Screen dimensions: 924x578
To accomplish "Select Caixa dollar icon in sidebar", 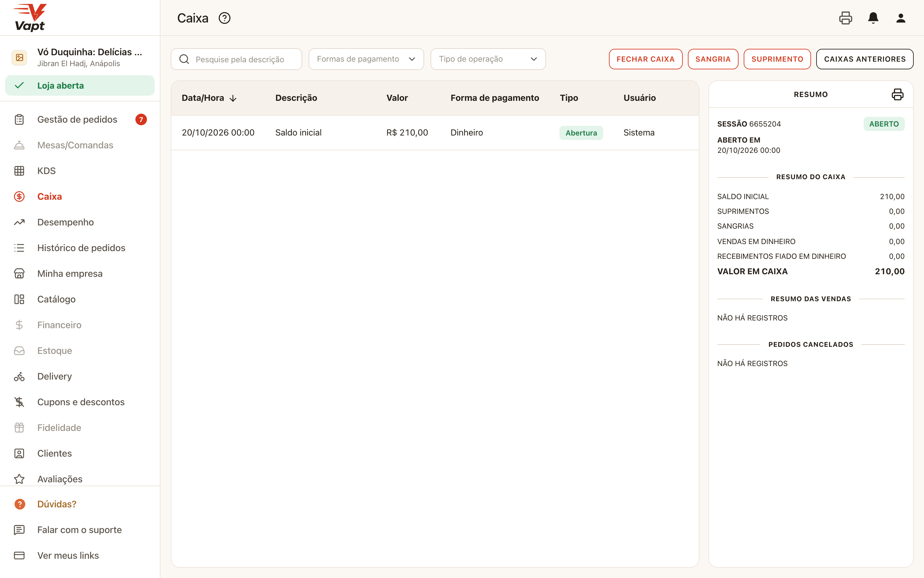I will 19,196.
